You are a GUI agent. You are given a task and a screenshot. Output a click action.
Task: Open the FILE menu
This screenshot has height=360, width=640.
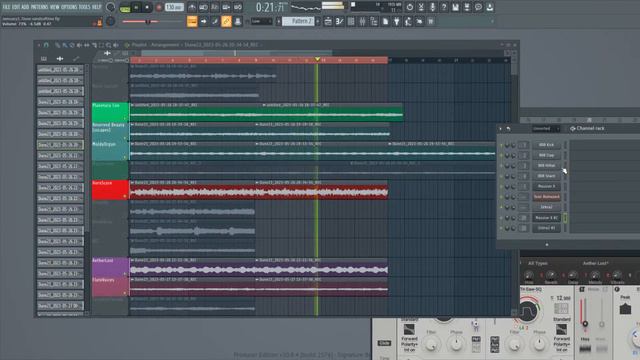coord(6,7)
